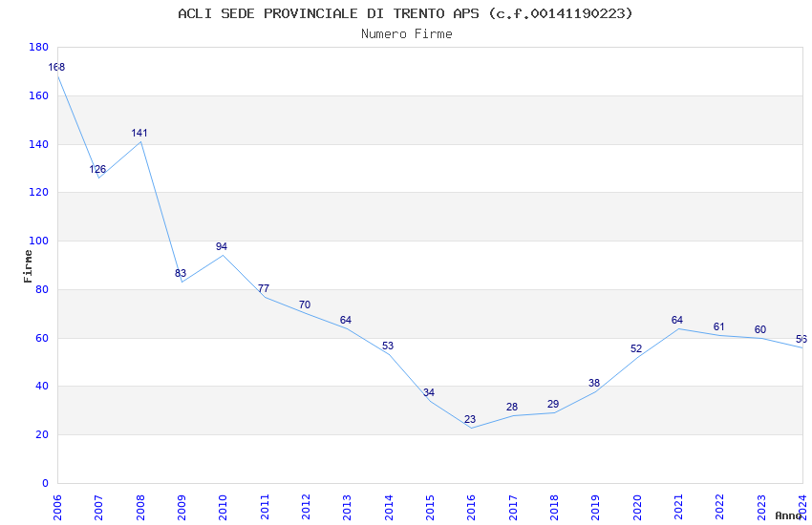Image resolution: width=812 pixels, height=525 pixels.
Task: Click x-axis year label 2020
Action: (x=637, y=508)
